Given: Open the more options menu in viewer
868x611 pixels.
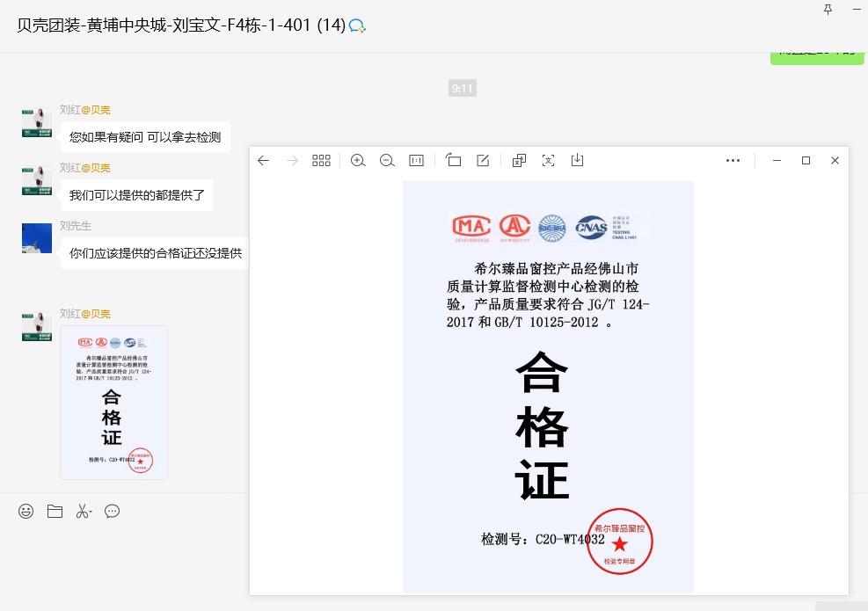Looking at the screenshot, I should [733, 160].
